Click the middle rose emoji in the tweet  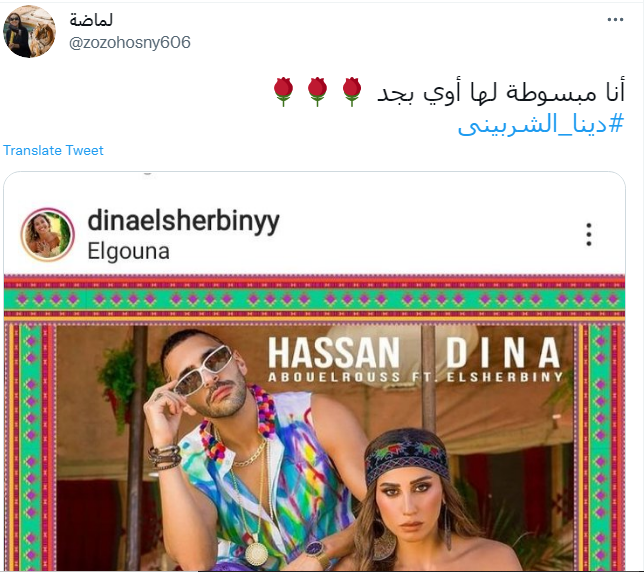[317, 92]
